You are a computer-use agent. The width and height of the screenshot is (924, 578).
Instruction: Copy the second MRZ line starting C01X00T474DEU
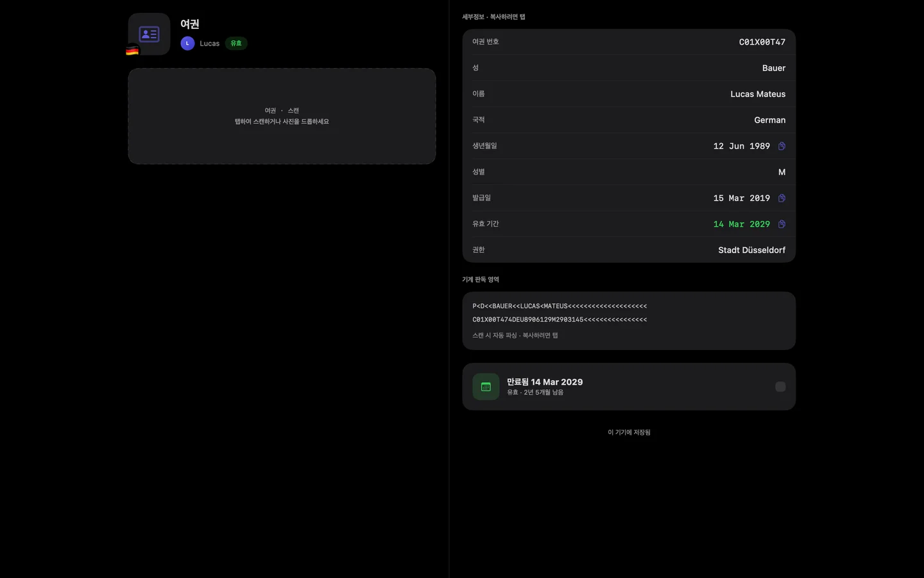coord(560,320)
